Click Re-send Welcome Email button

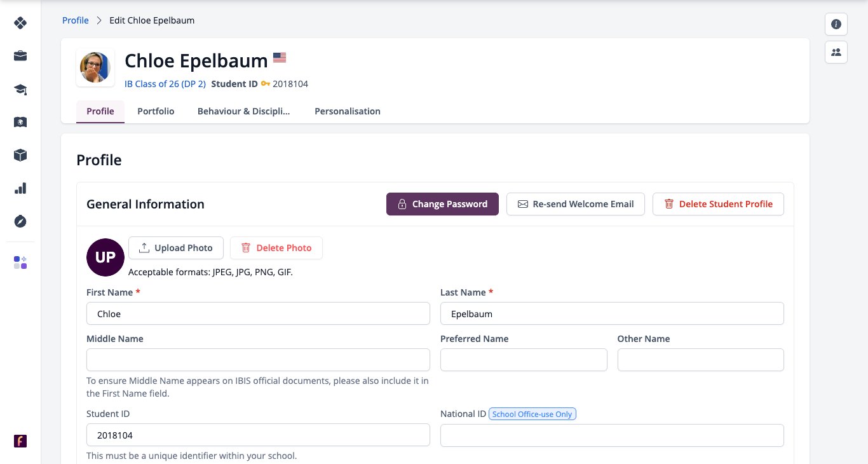576,204
